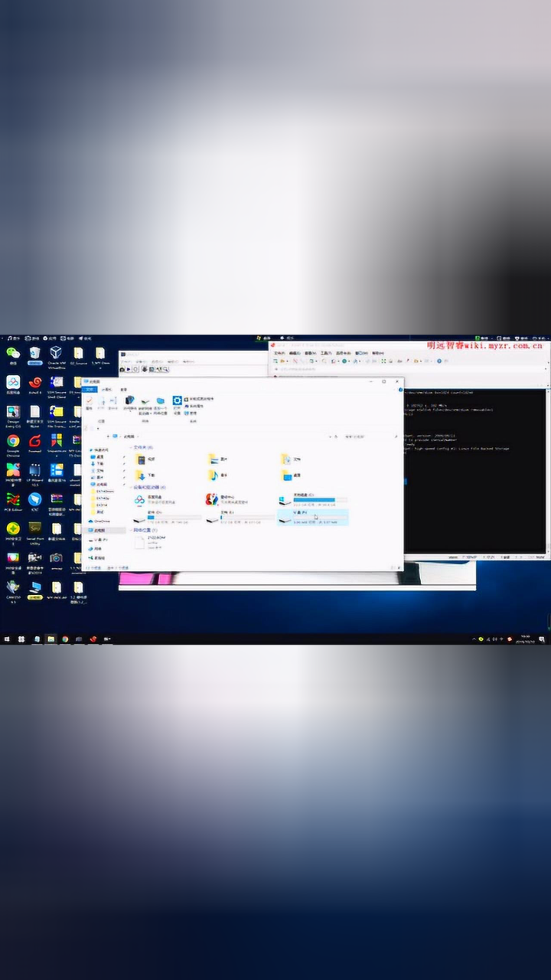Click Open Settings in the Explorer ribbon
The height and width of the screenshot is (980, 551).
[x=177, y=402]
